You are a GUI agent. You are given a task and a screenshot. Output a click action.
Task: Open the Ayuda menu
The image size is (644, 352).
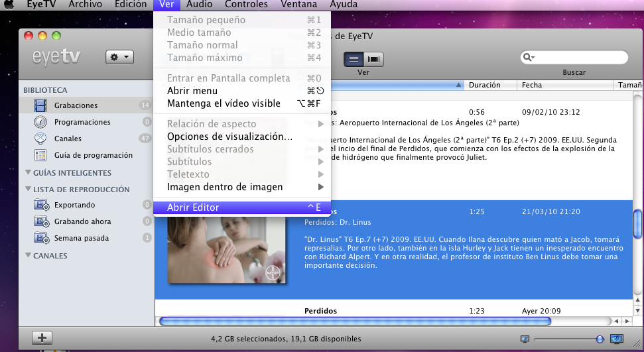click(x=344, y=5)
